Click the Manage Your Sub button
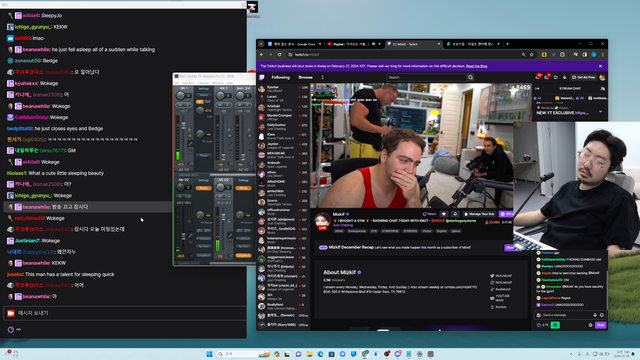The height and width of the screenshot is (360, 640). point(479,214)
